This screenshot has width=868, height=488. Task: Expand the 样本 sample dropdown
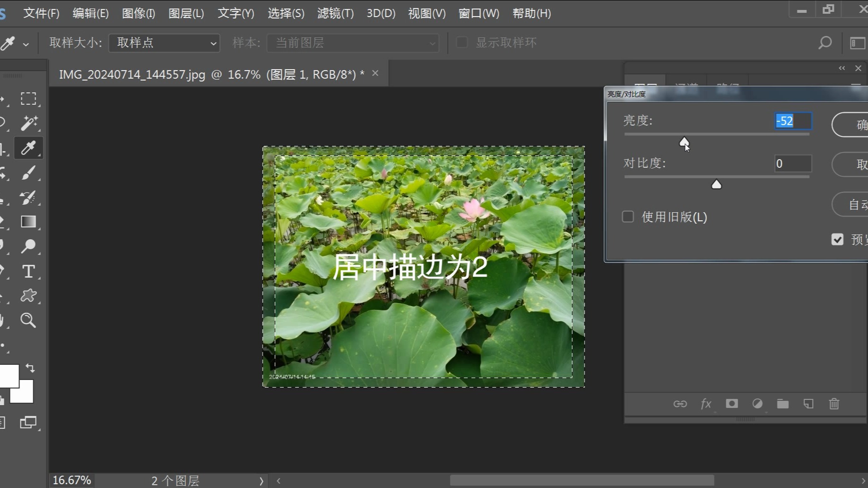coord(352,43)
